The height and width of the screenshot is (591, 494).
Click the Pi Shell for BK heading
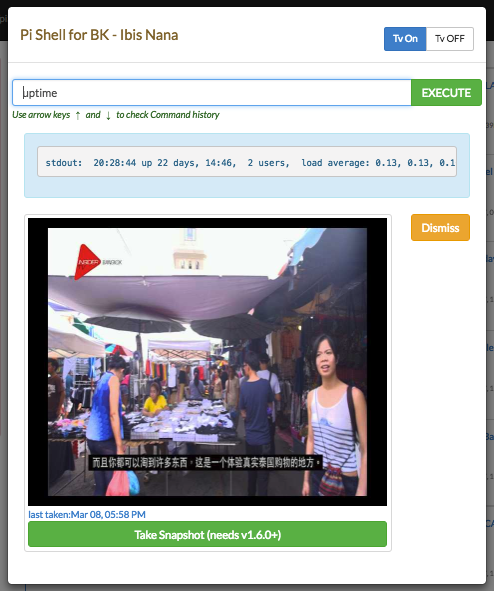(99, 35)
